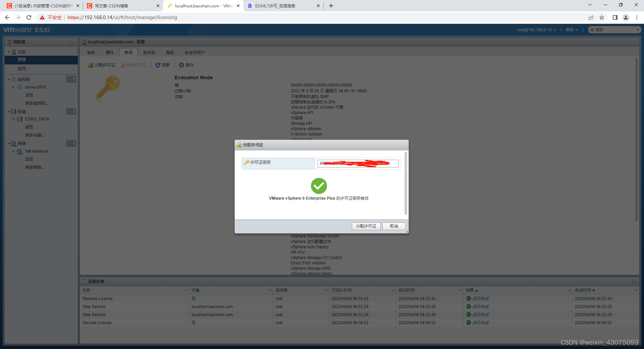Screen dimensions: 644x349
Task: Switch to the System (系统) tab
Action: click(91, 53)
